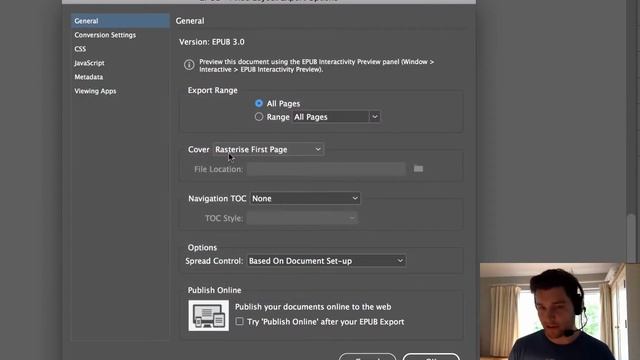The height and width of the screenshot is (360, 640).
Task: Open the Viewing Apps section
Action: tap(95, 91)
